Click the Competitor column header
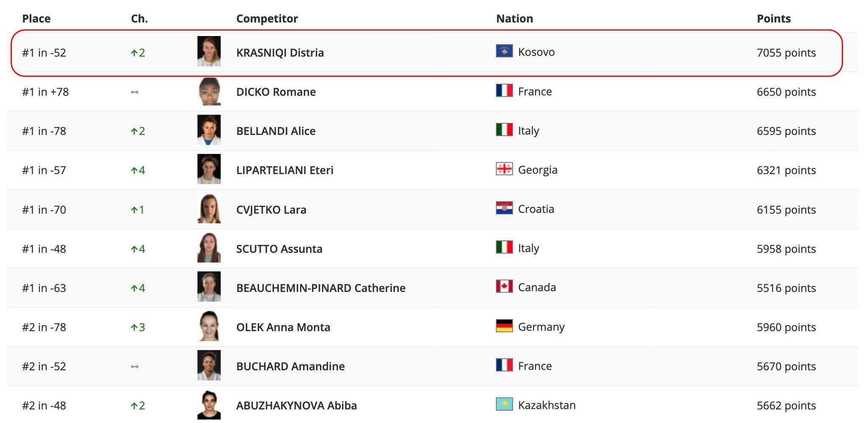This screenshot has width=868, height=423. pyautogui.click(x=267, y=19)
